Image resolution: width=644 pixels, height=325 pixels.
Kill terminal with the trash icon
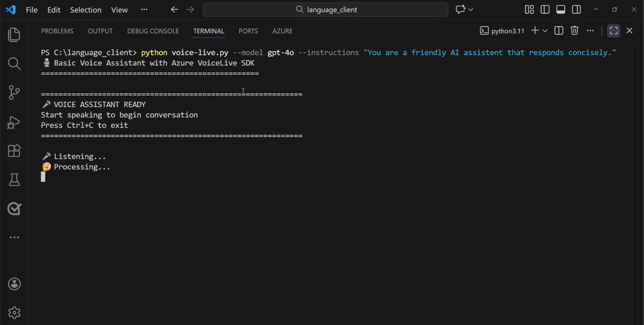click(x=575, y=30)
